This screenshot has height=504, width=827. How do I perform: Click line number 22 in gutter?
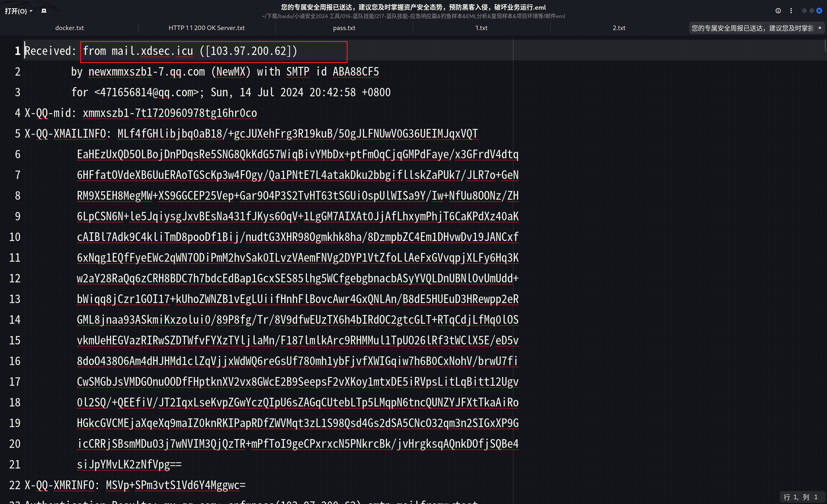point(15,485)
